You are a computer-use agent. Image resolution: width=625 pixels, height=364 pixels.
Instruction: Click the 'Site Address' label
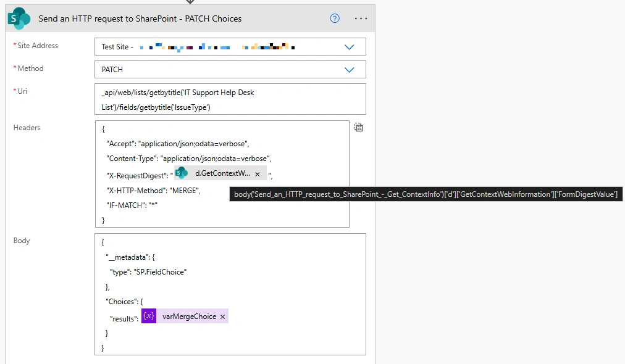38,46
